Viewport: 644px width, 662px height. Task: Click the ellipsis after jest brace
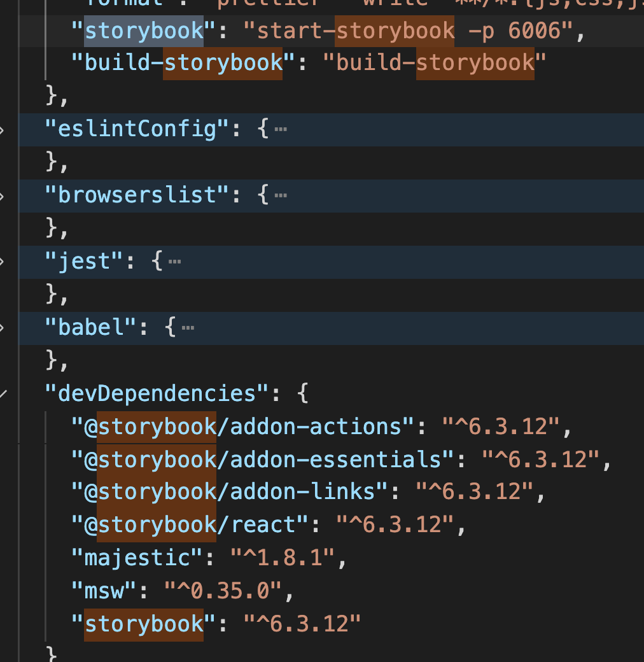(175, 262)
